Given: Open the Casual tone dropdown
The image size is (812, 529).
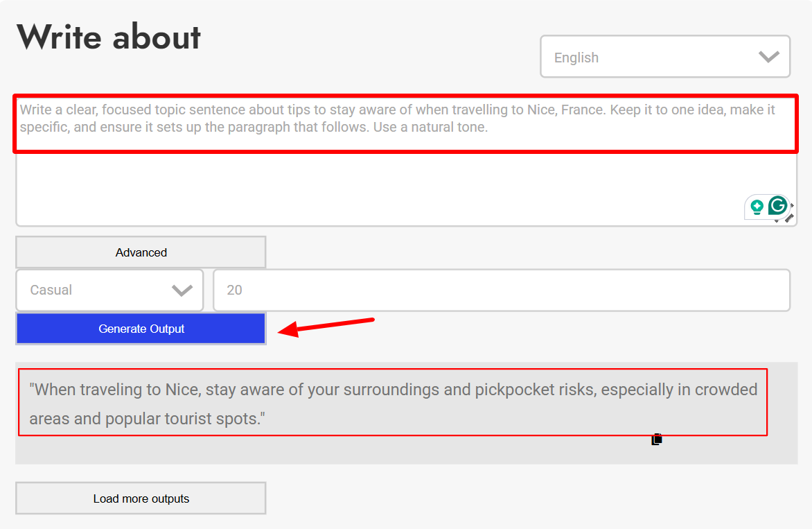Looking at the screenshot, I should 109,290.
